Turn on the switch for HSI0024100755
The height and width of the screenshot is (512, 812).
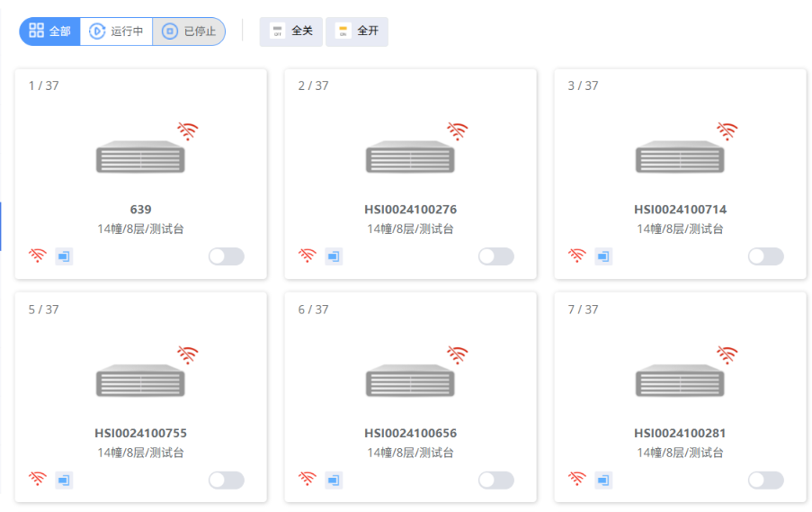tap(226, 481)
